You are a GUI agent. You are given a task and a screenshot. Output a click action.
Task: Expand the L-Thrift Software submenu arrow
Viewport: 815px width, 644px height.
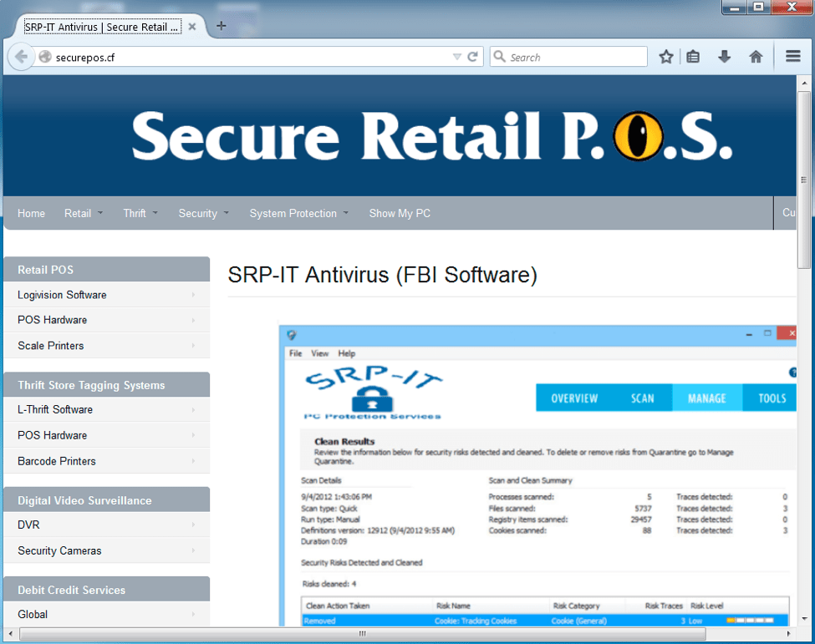(193, 410)
